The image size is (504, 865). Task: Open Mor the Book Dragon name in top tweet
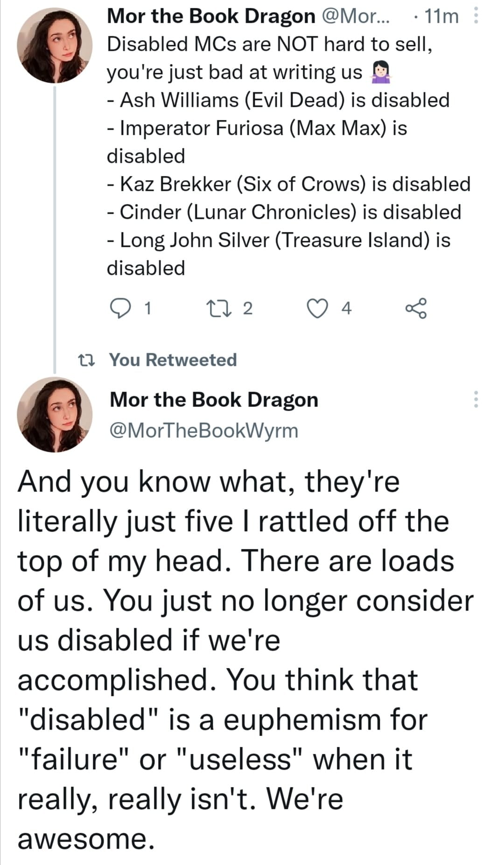click(x=211, y=17)
